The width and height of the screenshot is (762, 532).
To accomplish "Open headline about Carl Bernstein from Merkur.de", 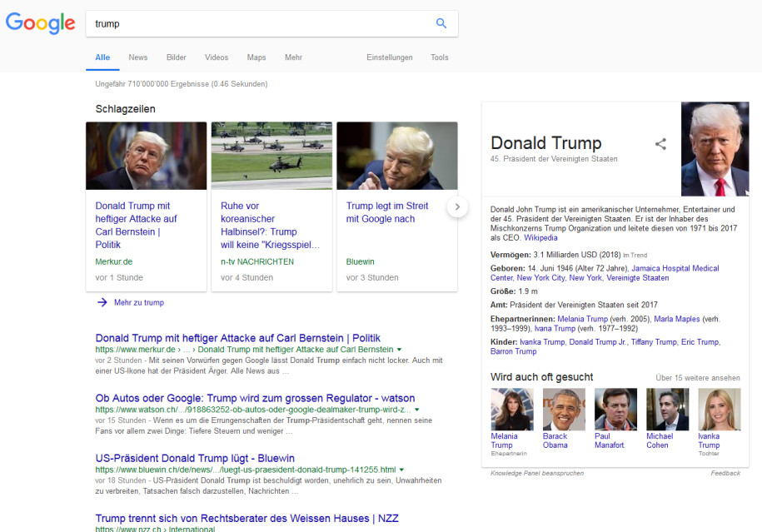I will [136, 225].
